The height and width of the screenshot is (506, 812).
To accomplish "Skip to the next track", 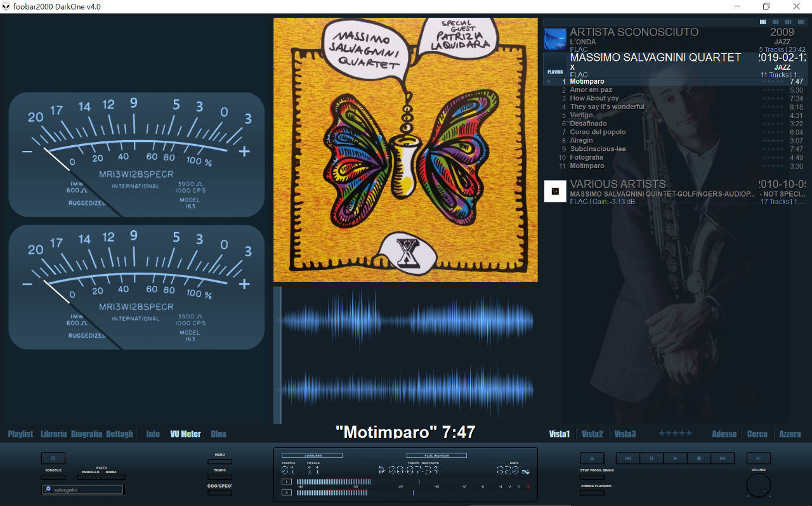I will click(x=723, y=458).
